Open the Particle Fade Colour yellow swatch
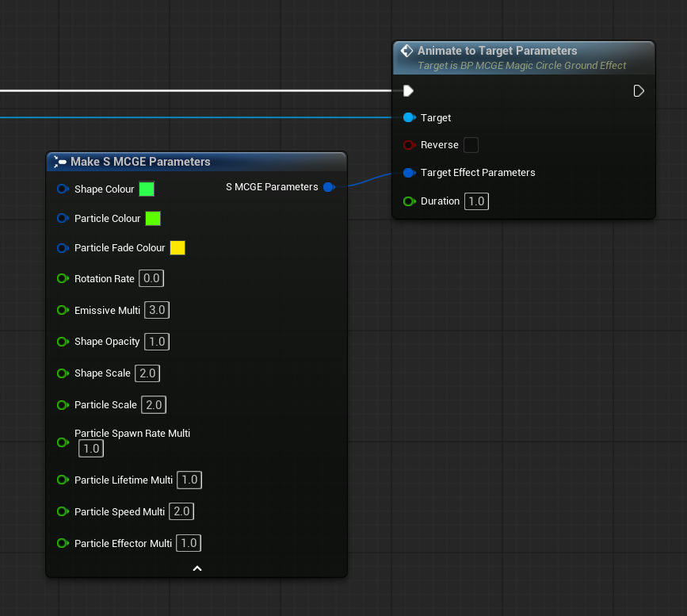Screen dimensions: 687x616 [x=177, y=247]
